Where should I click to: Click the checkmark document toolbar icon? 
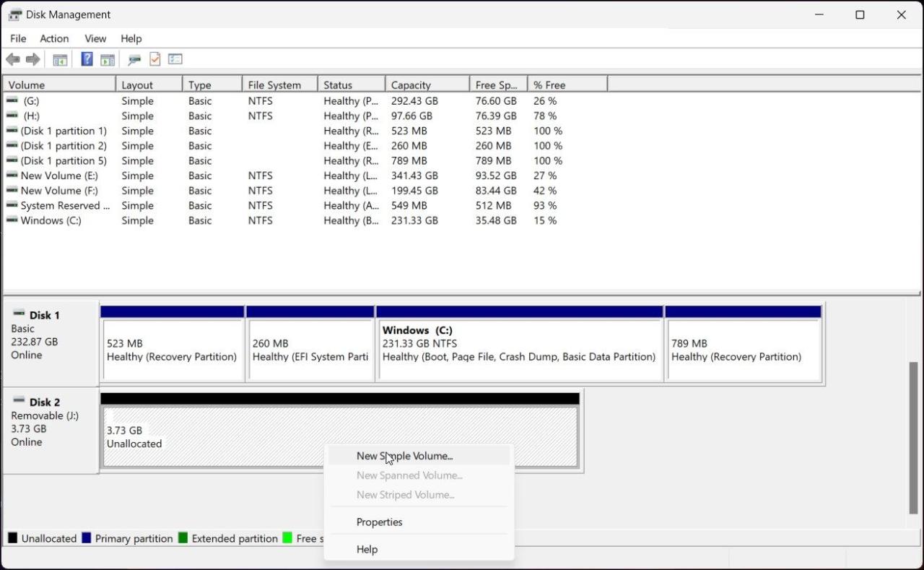[x=154, y=59]
